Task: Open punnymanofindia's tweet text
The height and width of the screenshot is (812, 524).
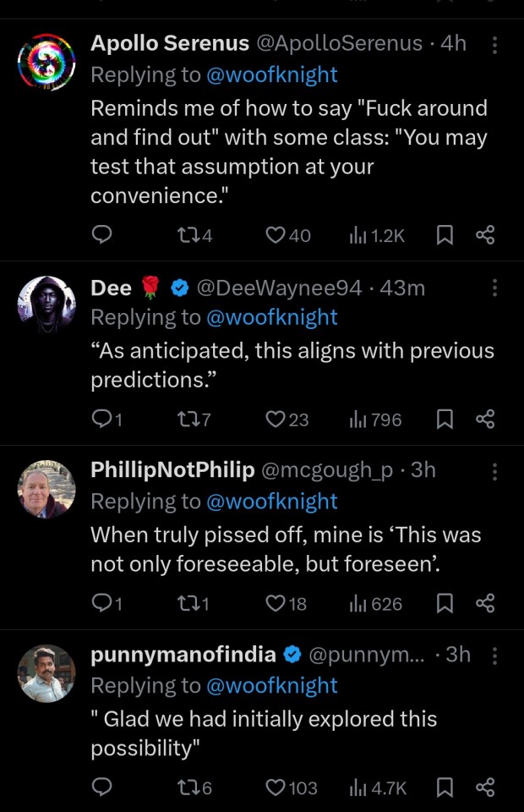Action: [264, 734]
